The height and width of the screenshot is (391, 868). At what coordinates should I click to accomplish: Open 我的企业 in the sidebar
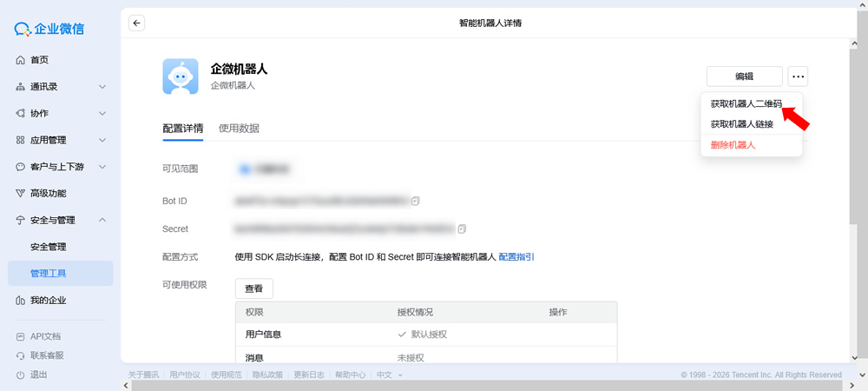[48, 300]
